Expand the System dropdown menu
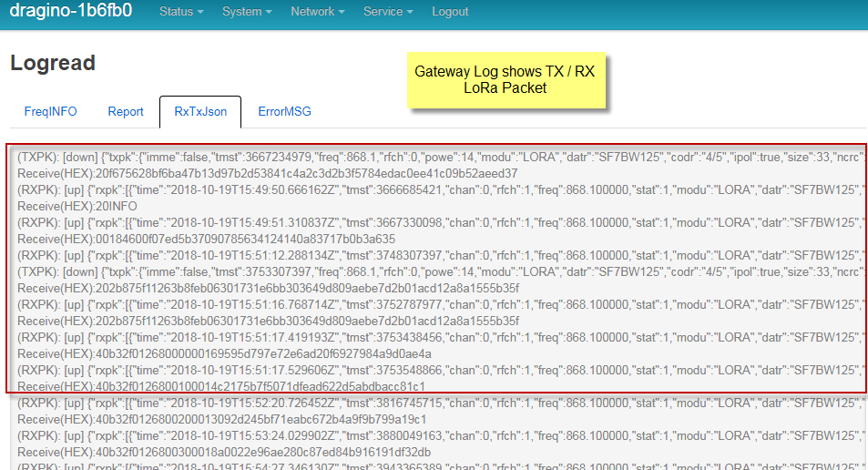Viewport: 868px width, 470px height. 247,11
